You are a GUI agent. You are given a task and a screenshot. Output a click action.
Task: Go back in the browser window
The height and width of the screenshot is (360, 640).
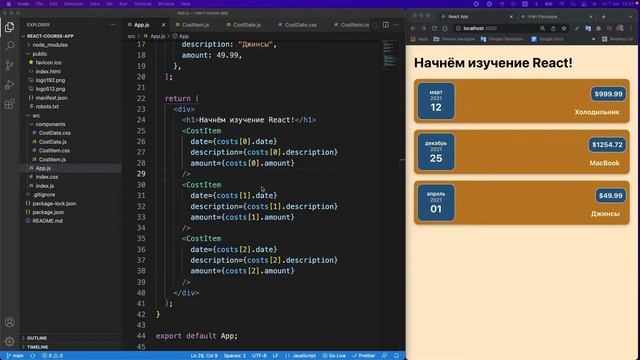coord(413,29)
